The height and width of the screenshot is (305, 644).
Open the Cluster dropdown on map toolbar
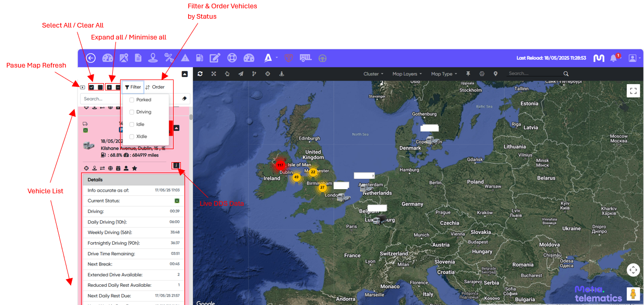click(373, 74)
